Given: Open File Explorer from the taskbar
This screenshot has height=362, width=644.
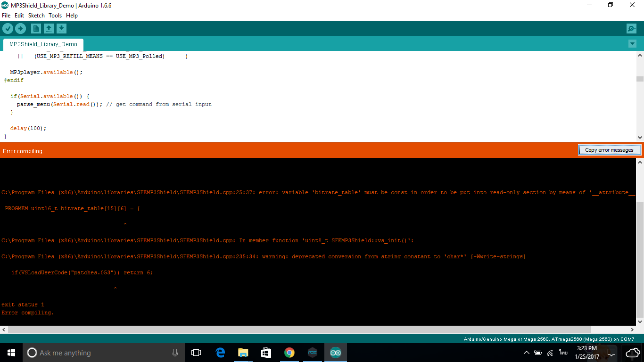Looking at the screenshot, I should pyautogui.click(x=243, y=353).
